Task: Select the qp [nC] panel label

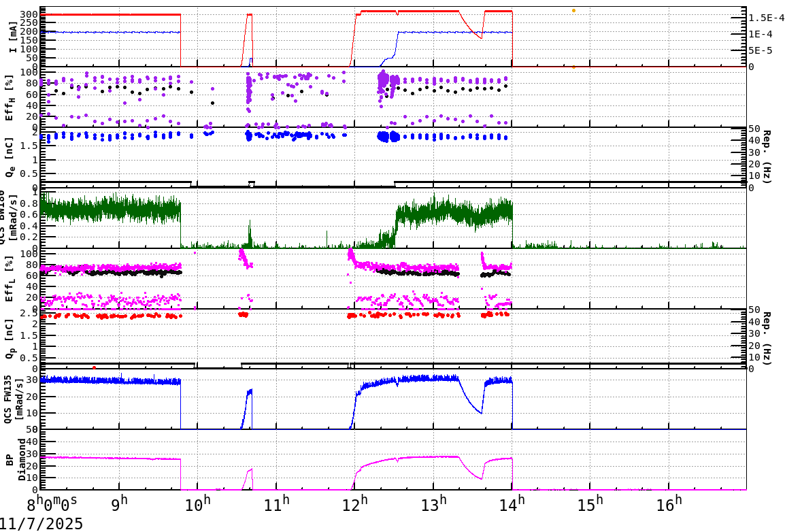Action: (x=10, y=339)
